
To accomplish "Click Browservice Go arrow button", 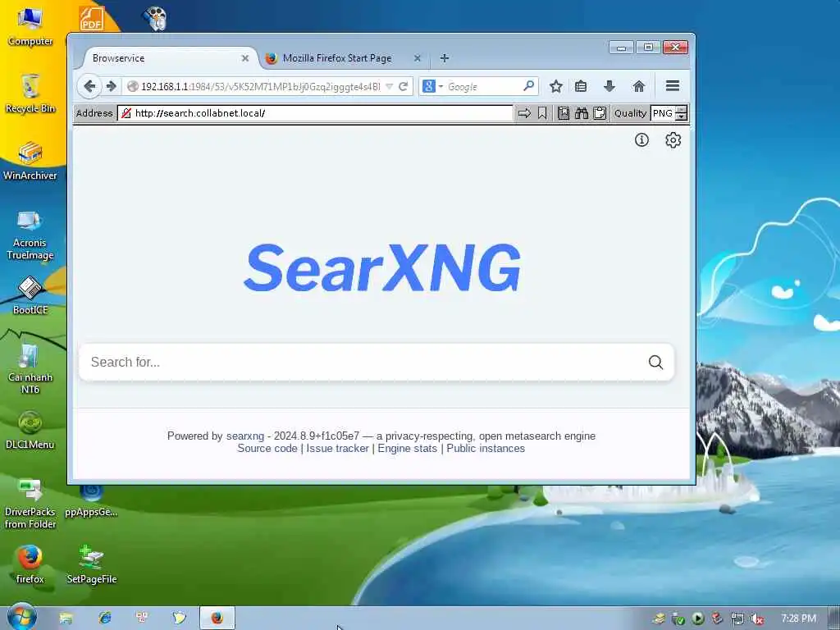I will point(524,113).
